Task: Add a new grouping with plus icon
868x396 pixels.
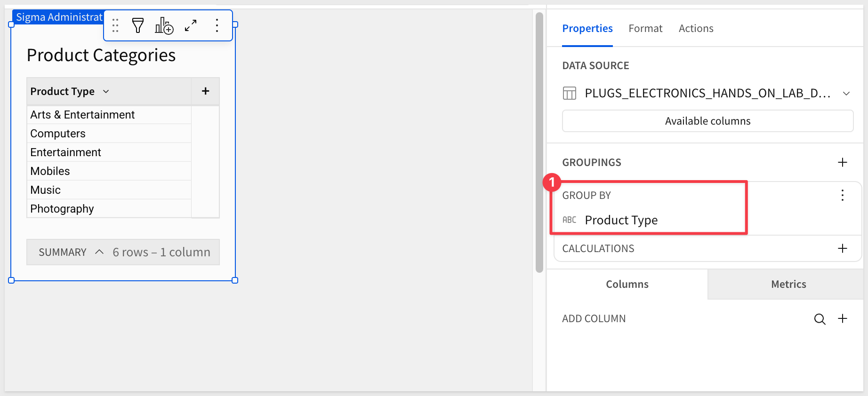Action: point(843,162)
